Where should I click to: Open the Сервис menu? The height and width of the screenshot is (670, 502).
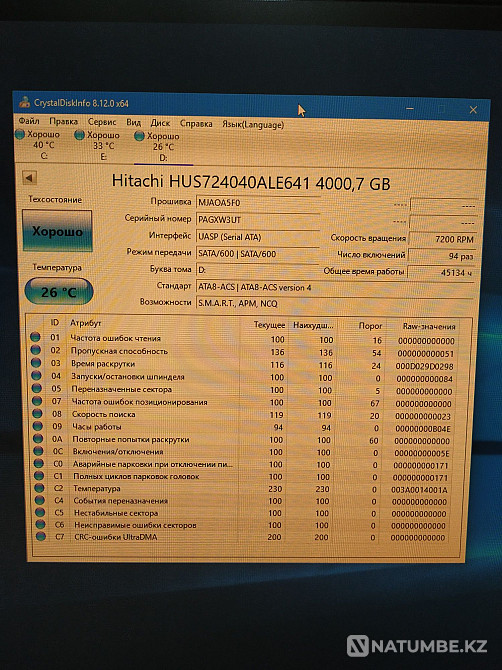[x=102, y=122]
